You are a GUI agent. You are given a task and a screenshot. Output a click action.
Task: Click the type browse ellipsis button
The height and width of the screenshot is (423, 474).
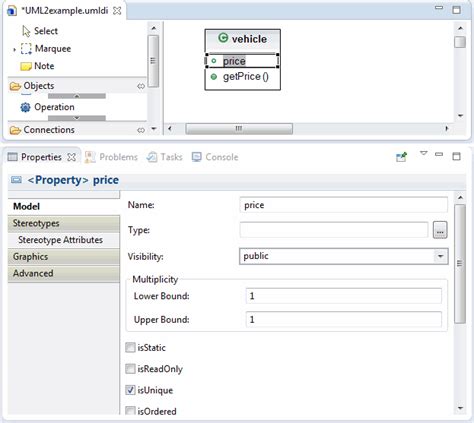point(440,230)
